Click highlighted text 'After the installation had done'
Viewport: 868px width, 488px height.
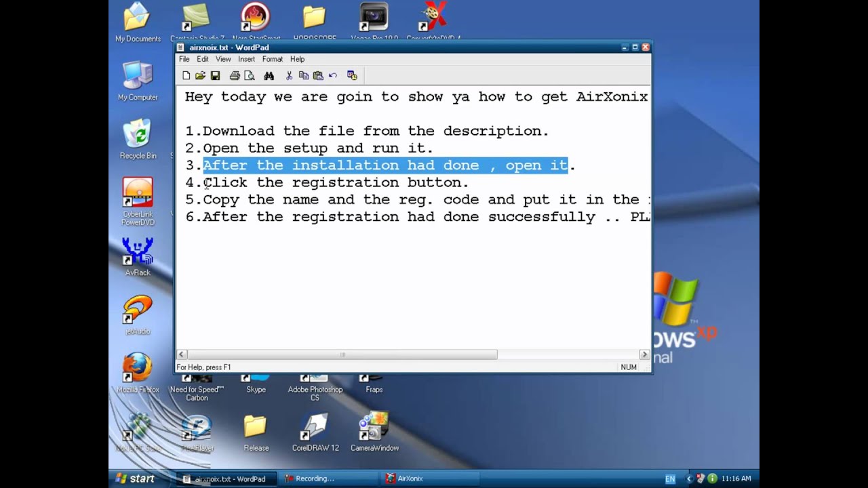340,165
